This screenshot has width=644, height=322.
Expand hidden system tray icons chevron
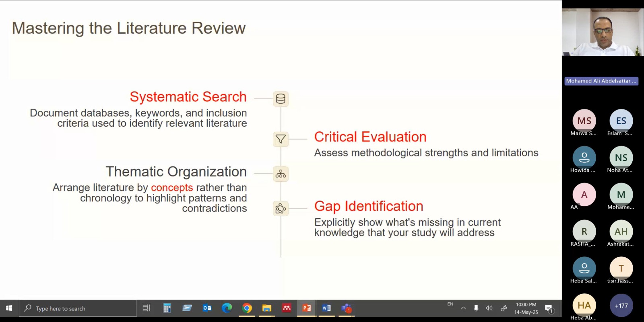(x=463, y=308)
